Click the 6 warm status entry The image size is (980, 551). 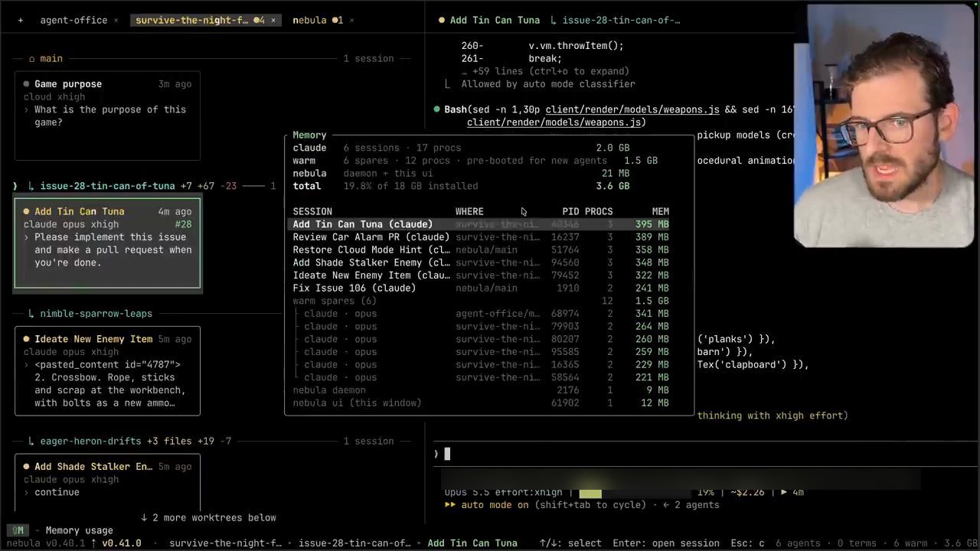910,543
